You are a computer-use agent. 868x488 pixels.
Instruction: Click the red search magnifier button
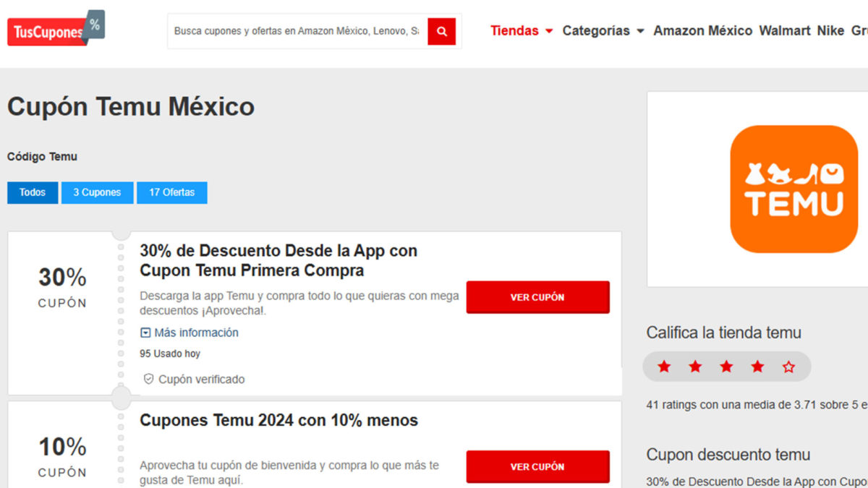coord(441,32)
